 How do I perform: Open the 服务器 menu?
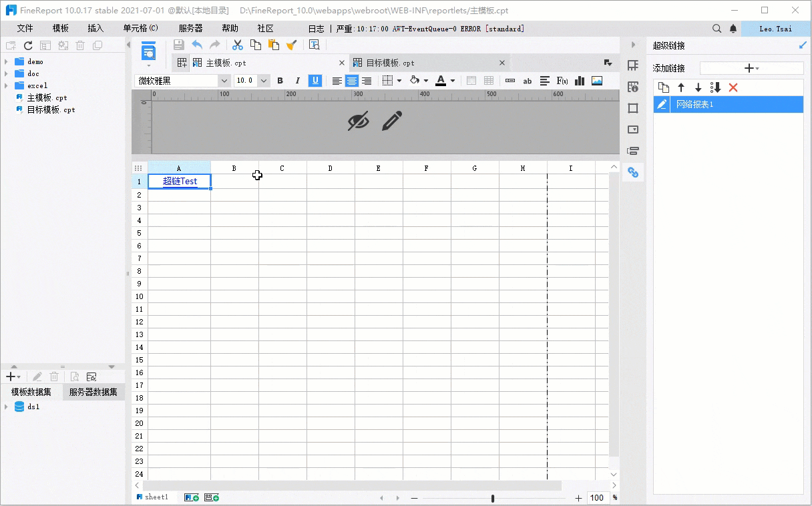(190, 29)
